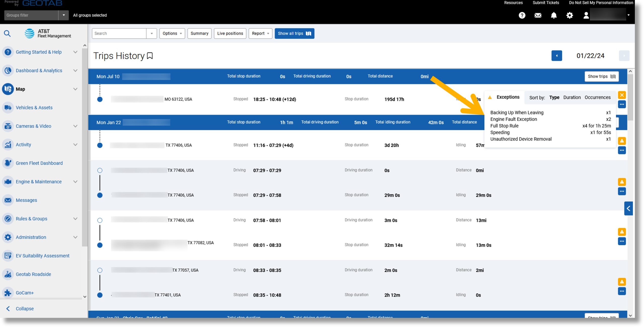Click the Dashboard & Analytics icon
This screenshot has height=327, width=644.
click(8, 70)
